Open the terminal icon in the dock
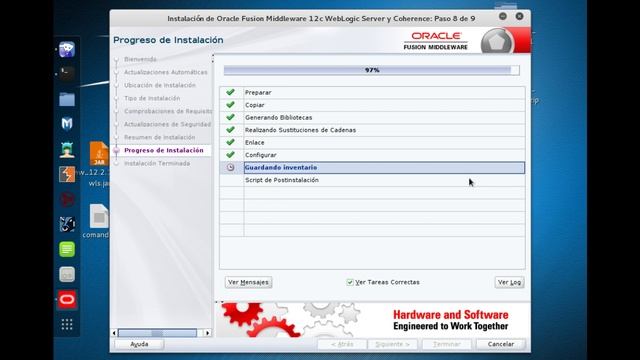 67,73
